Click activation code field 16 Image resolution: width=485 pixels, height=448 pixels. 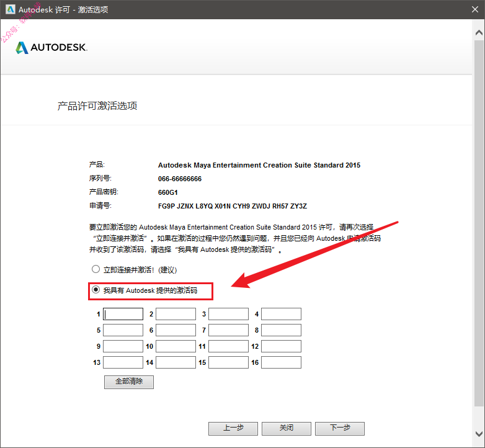click(x=281, y=362)
